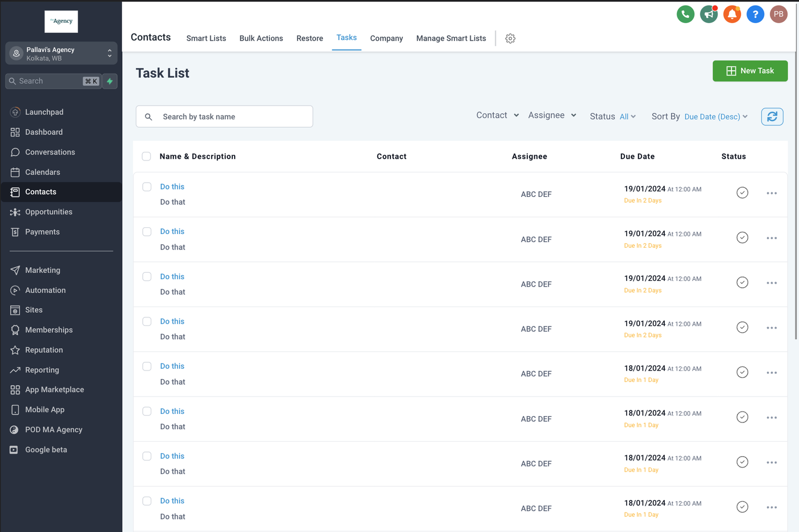This screenshot has width=799, height=532.
Task: Open Conversations from the sidebar
Action: (50, 152)
